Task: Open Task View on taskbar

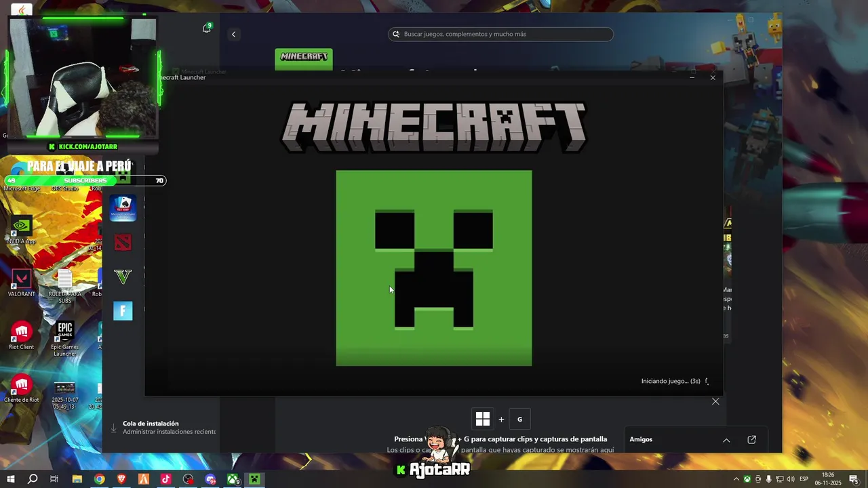Action: point(54,479)
